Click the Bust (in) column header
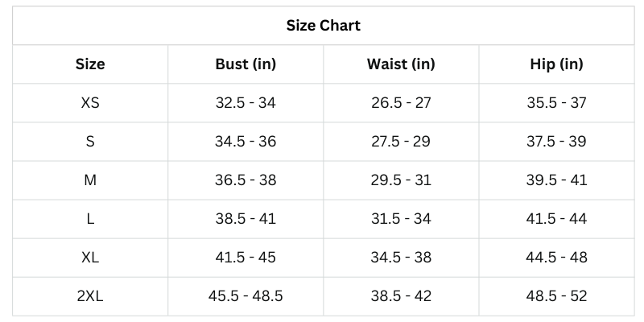The width and height of the screenshot is (644, 322). pyautogui.click(x=246, y=64)
